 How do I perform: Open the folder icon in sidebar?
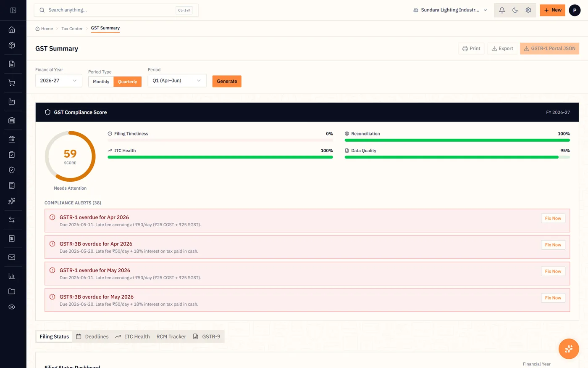[12, 291]
